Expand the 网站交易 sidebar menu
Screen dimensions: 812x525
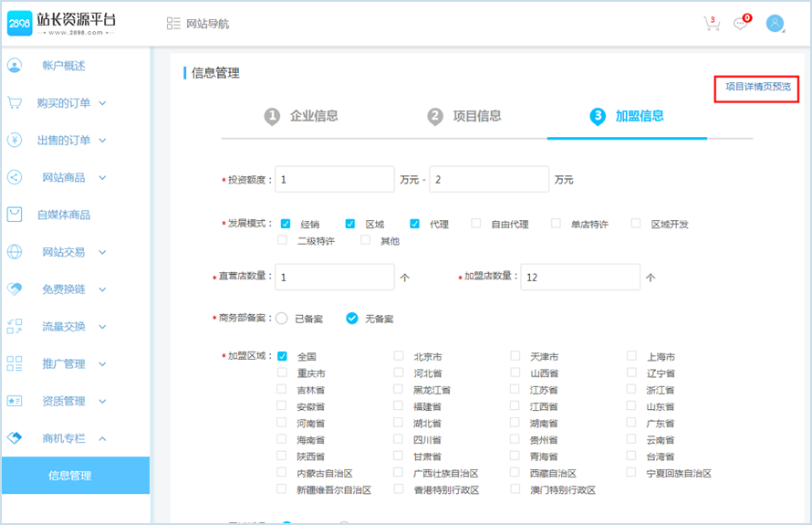pyautogui.click(x=102, y=252)
